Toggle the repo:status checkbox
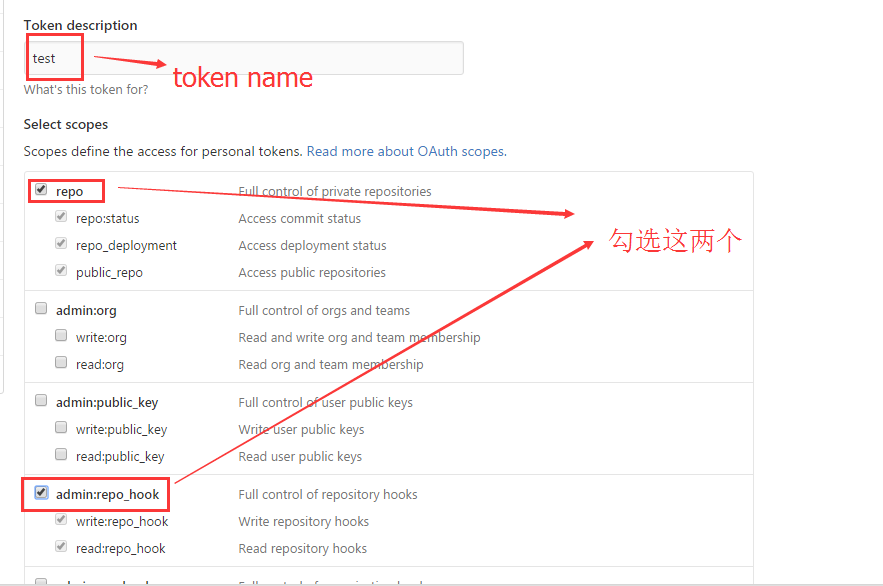The height and width of the screenshot is (586, 883). [61, 215]
